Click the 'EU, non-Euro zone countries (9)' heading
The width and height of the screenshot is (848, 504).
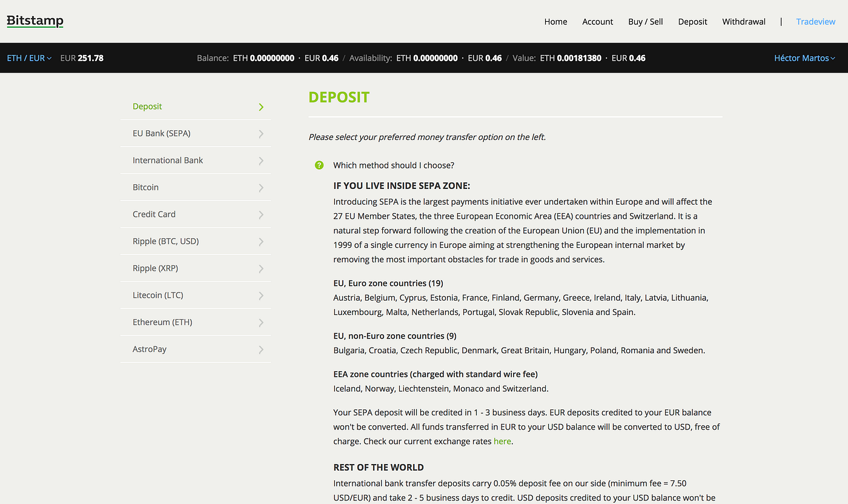tap(395, 336)
